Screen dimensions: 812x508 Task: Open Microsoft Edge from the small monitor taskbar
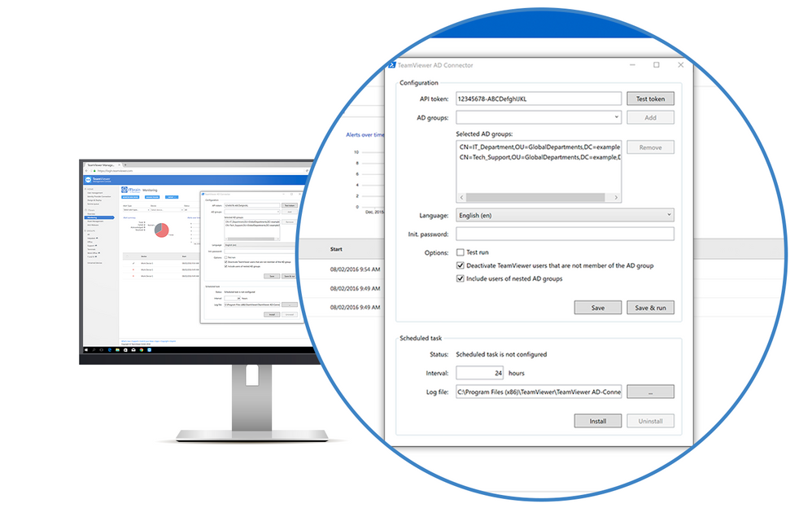(x=110, y=350)
